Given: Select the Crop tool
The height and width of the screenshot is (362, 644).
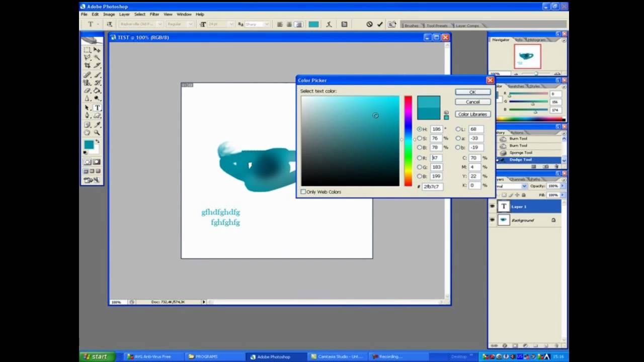Looking at the screenshot, I should tap(88, 65).
